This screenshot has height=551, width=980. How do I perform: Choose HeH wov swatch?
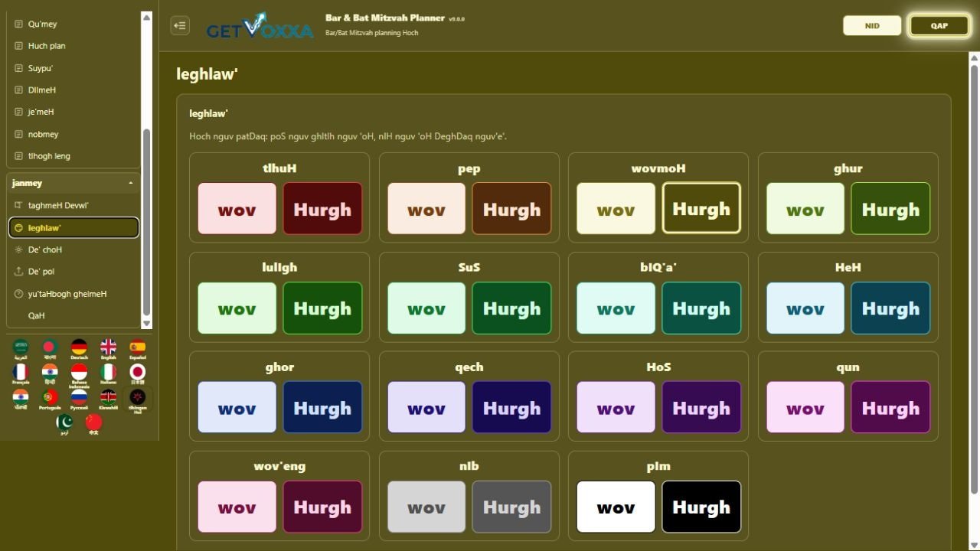click(x=805, y=308)
